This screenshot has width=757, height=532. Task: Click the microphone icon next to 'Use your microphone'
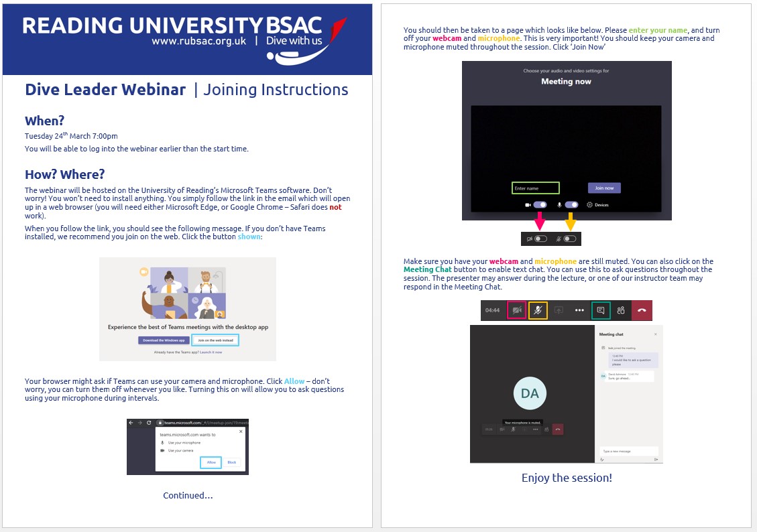(162, 443)
